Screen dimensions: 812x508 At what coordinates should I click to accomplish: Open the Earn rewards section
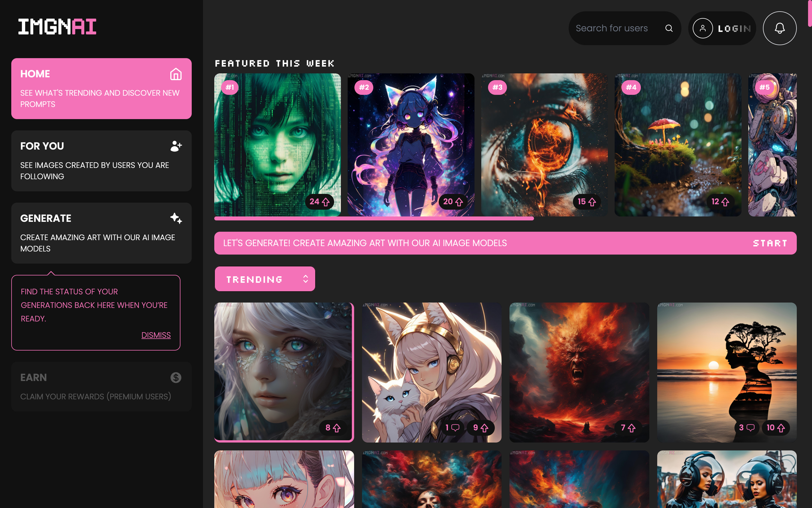(x=101, y=386)
